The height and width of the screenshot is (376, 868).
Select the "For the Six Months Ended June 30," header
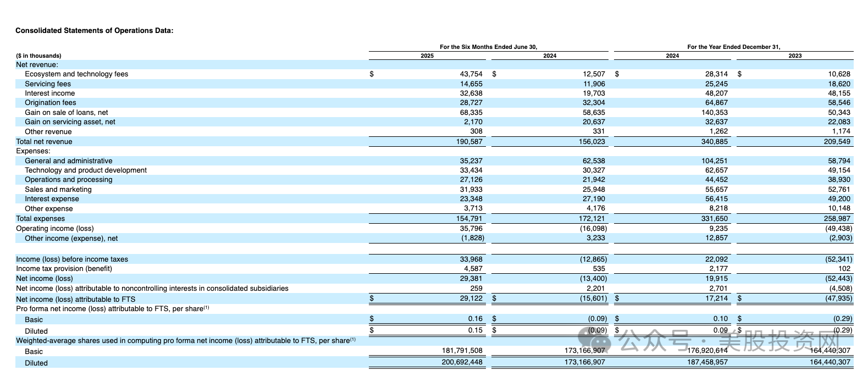488,47
